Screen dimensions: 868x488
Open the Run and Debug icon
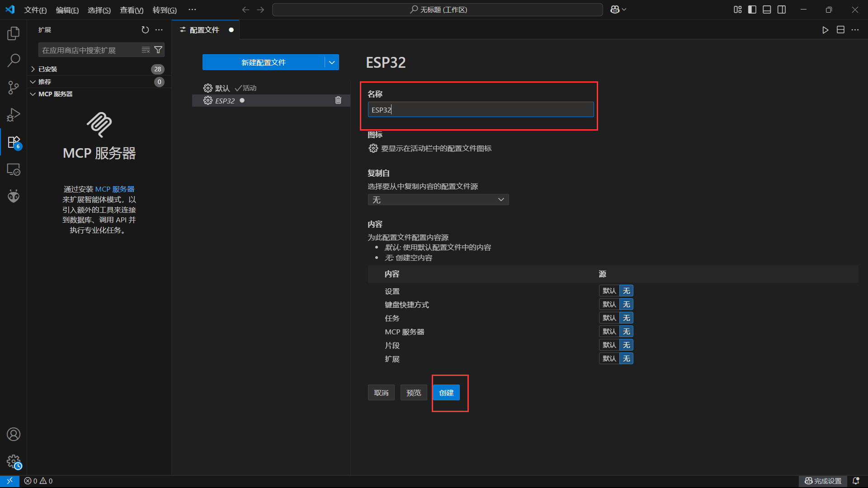14,115
